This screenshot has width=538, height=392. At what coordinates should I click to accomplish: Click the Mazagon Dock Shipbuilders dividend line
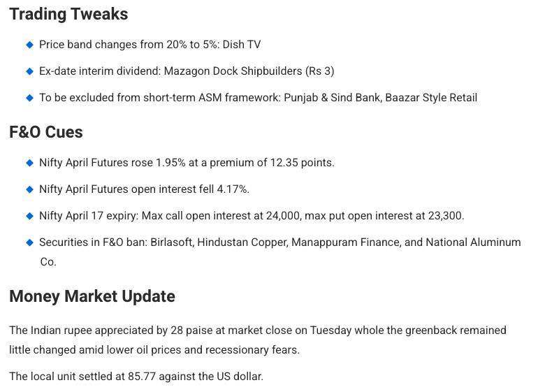[x=187, y=71]
